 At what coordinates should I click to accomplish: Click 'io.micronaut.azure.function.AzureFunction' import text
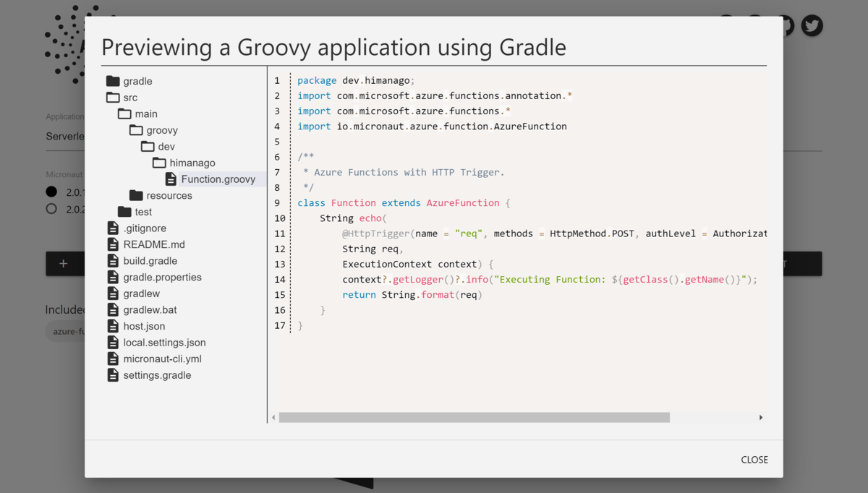(452, 127)
